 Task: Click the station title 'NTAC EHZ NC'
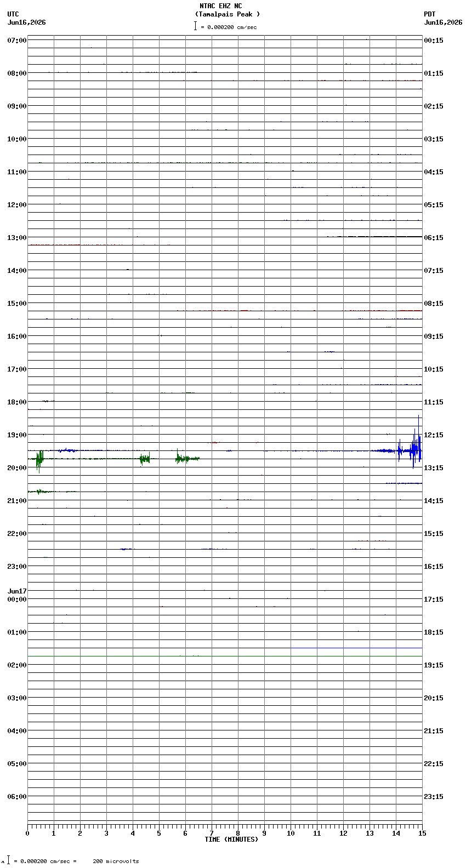click(220, 6)
